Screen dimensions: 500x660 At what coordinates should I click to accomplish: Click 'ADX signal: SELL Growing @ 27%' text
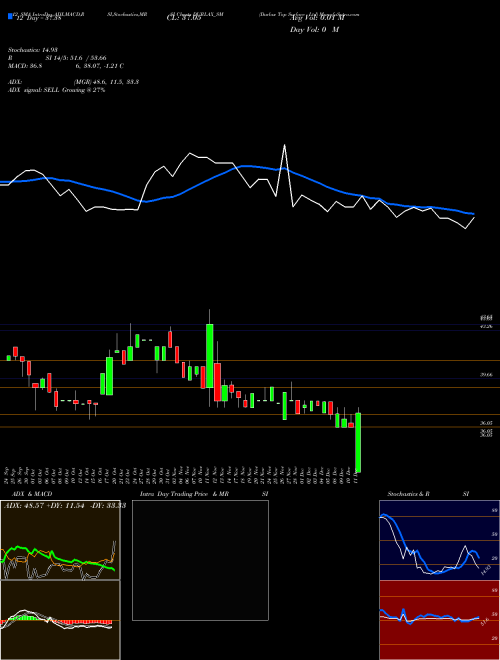coord(56,90)
